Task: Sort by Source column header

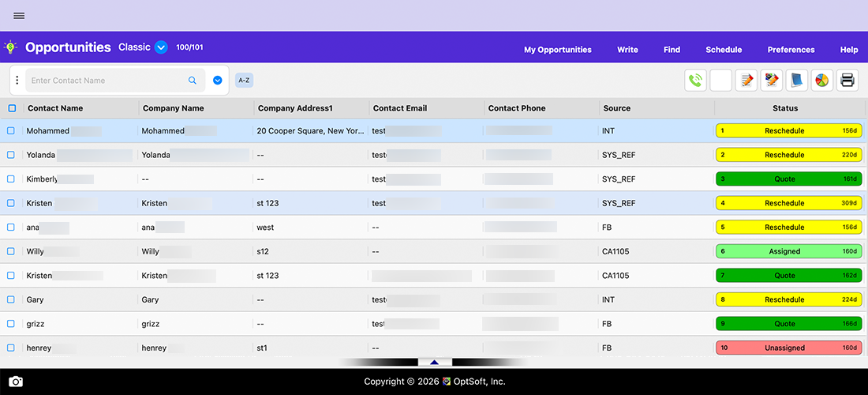Action: (617, 108)
